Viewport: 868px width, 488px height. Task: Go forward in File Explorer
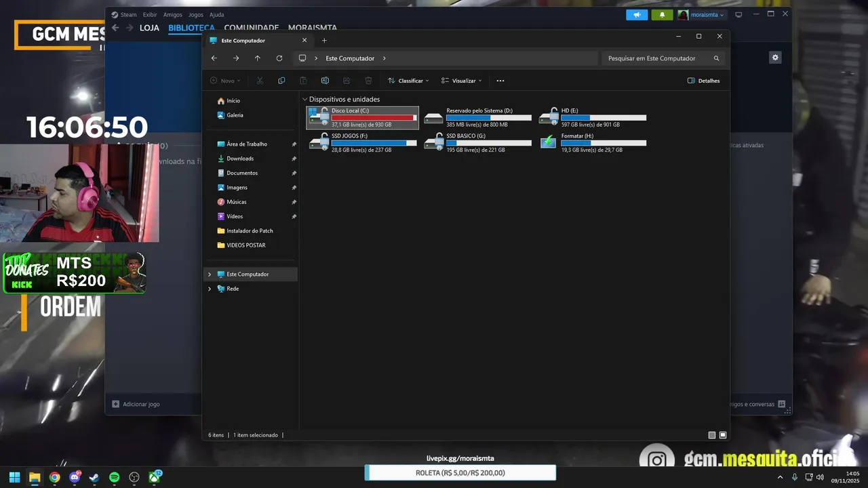tap(236, 58)
